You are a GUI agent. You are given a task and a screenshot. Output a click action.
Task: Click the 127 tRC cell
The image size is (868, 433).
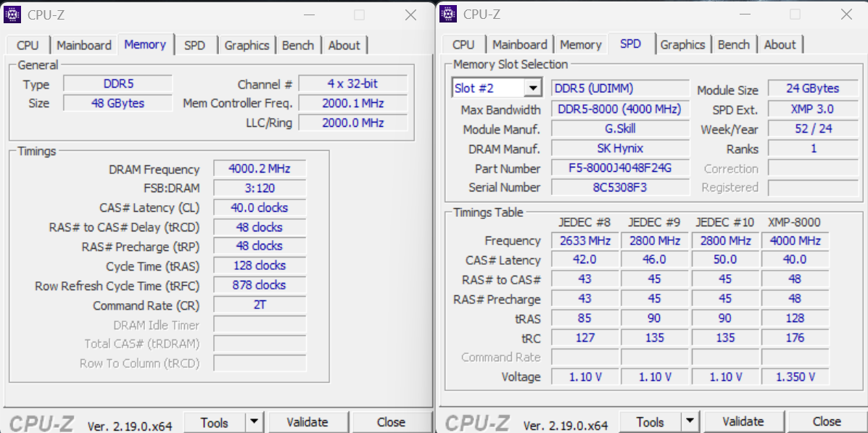[x=584, y=338]
